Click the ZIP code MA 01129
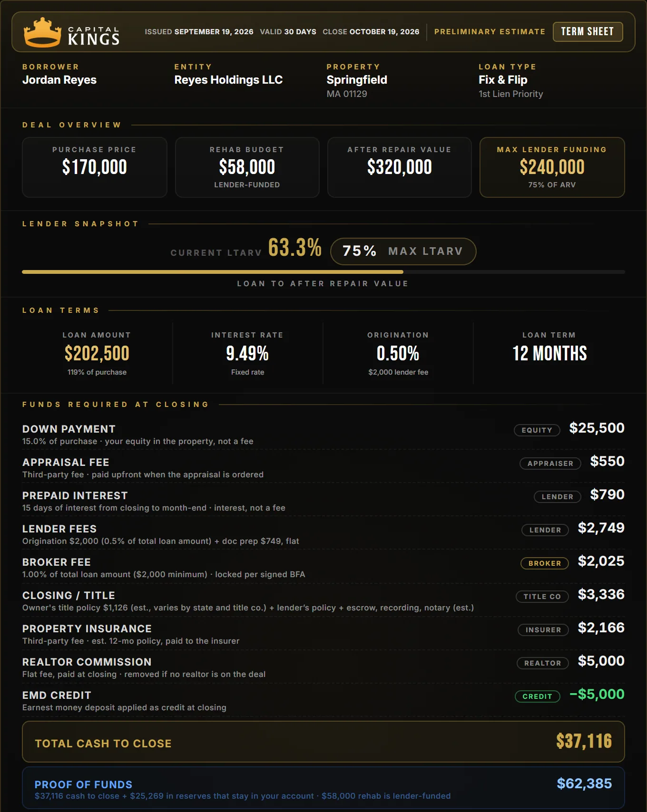This screenshot has height=812, width=647. (x=347, y=94)
